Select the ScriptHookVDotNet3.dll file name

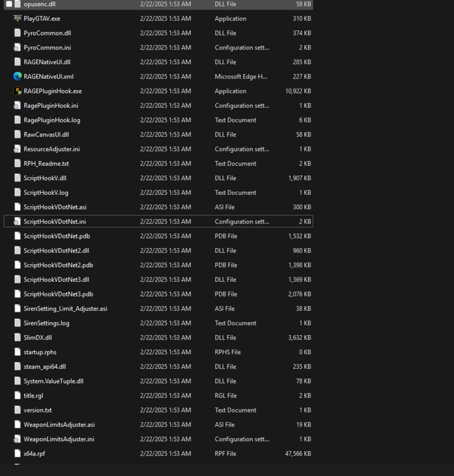[x=57, y=280]
